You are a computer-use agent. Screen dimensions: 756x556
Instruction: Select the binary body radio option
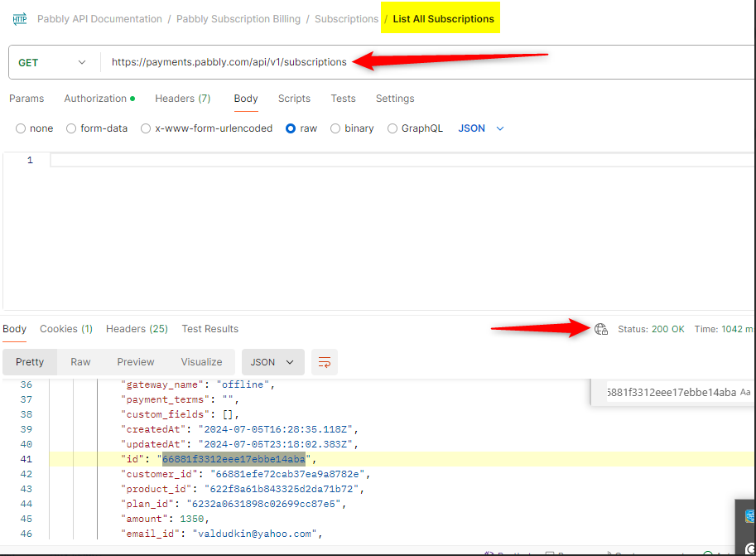tap(335, 128)
